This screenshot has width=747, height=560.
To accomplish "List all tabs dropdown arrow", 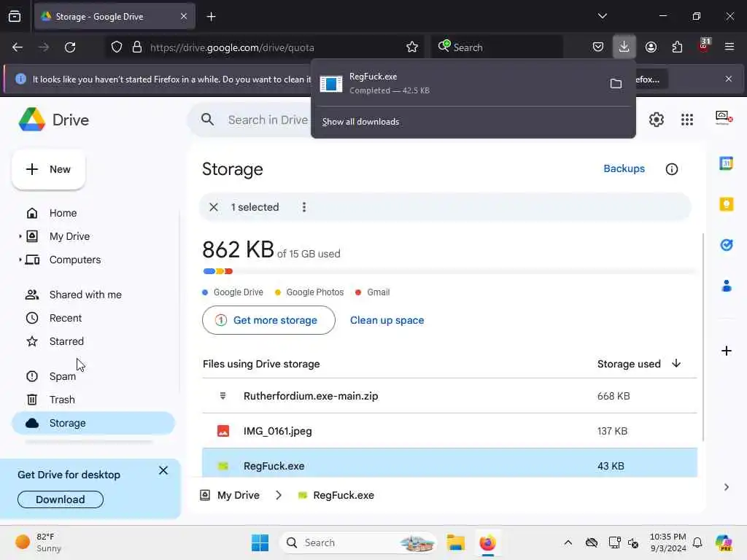I will [602, 16].
